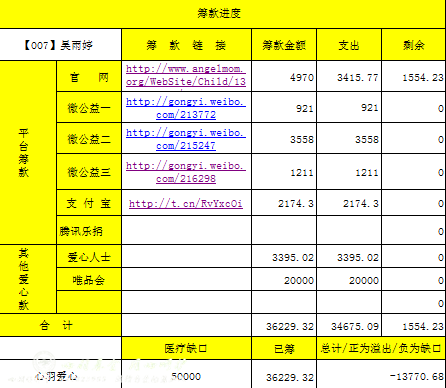Select the 已筹 header cell
The image size is (446, 388).
pyautogui.click(x=284, y=348)
